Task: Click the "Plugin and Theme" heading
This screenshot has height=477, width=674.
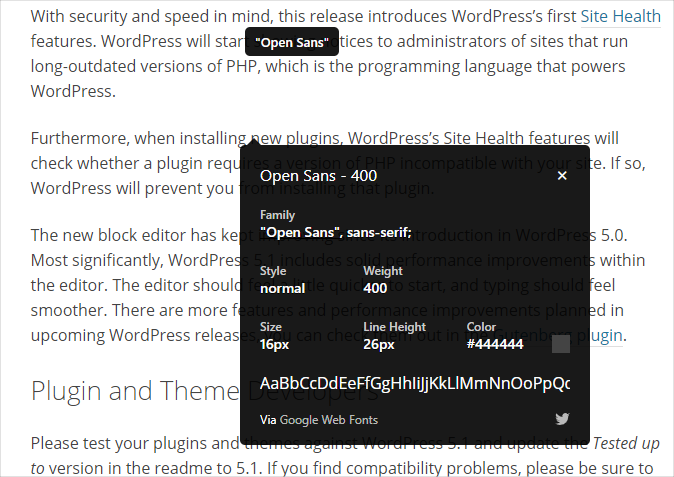Action: tap(130, 389)
